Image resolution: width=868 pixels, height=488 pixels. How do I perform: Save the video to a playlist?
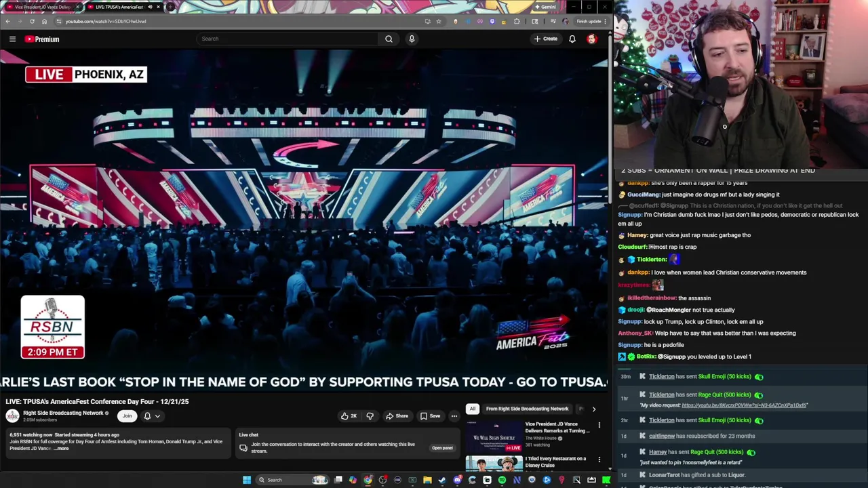(x=430, y=416)
